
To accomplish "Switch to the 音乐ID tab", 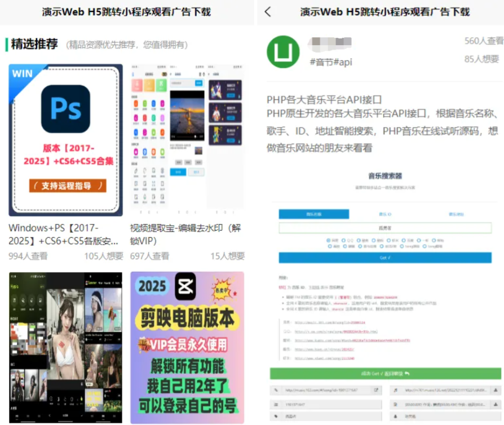I will tap(384, 214).
